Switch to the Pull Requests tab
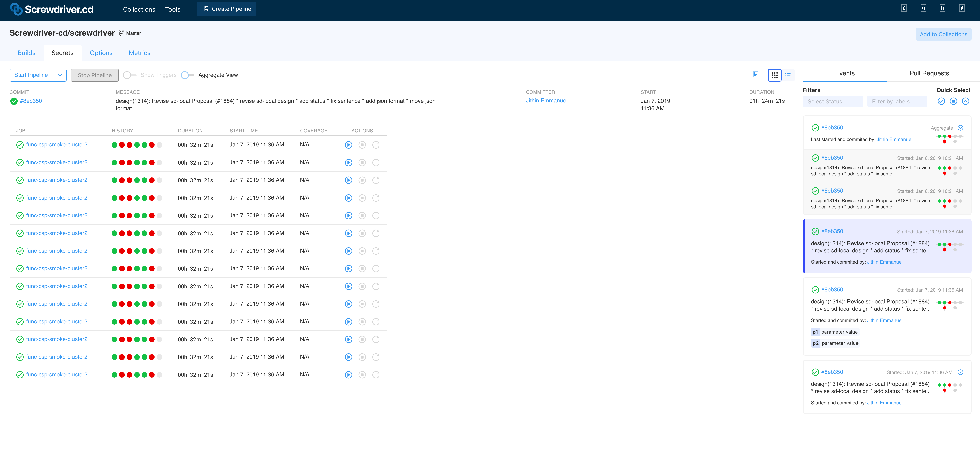The height and width of the screenshot is (463, 980). (x=929, y=73)
